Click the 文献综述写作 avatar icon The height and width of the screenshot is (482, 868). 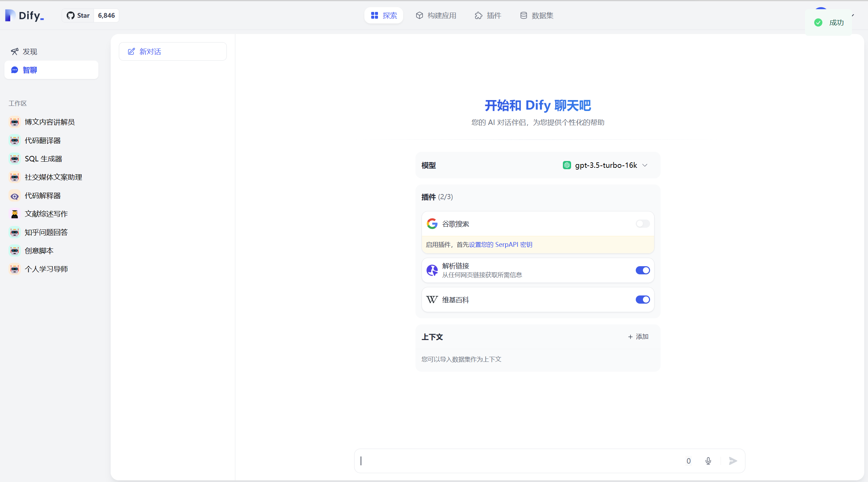click(14, 214)
